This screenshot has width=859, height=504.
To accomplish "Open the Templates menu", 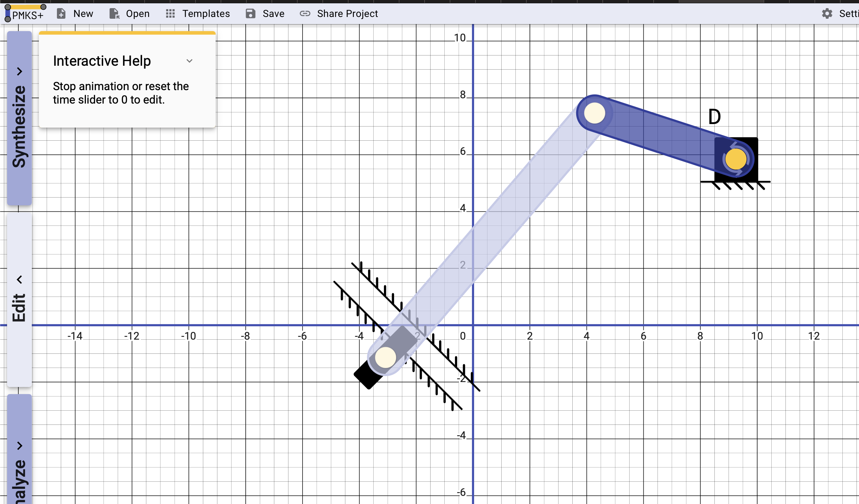I will coord(198,14).
